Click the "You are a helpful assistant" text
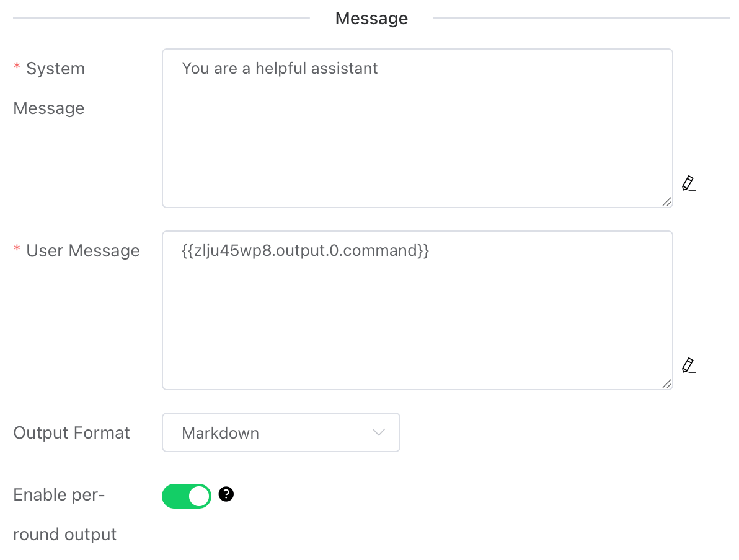Image resolution: width=739 pixels, height=560 pixels. pyautogui.click(x=280, y=68)
